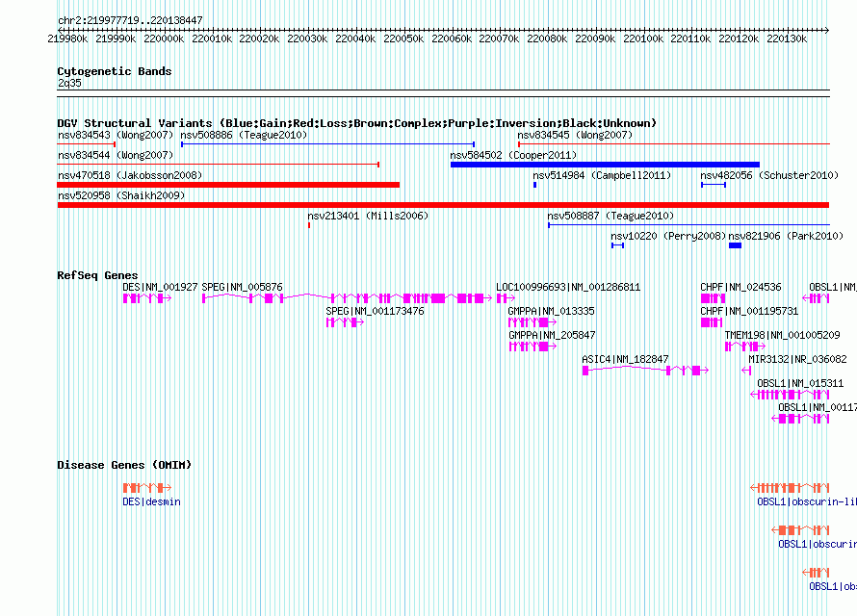Click the 220000k ruler tick label
The width and height of the screenshot is (857, 616).
pyautogui.click(x=164, y=38)
